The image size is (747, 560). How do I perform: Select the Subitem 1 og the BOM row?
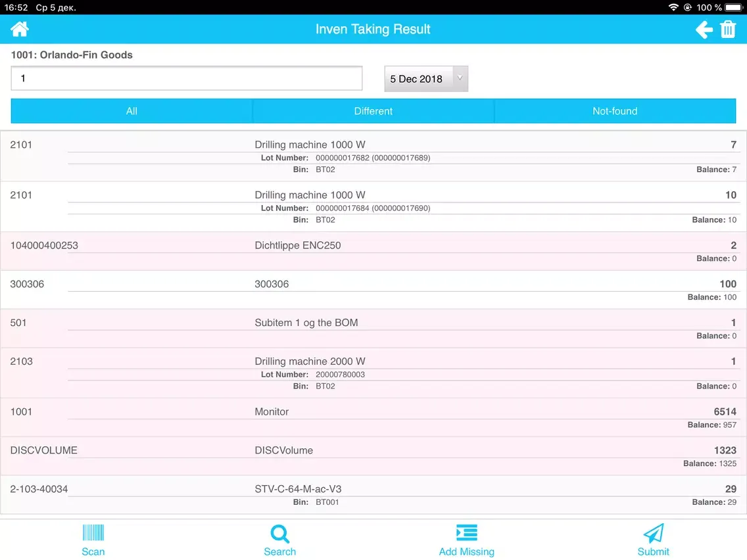point(373,329)
